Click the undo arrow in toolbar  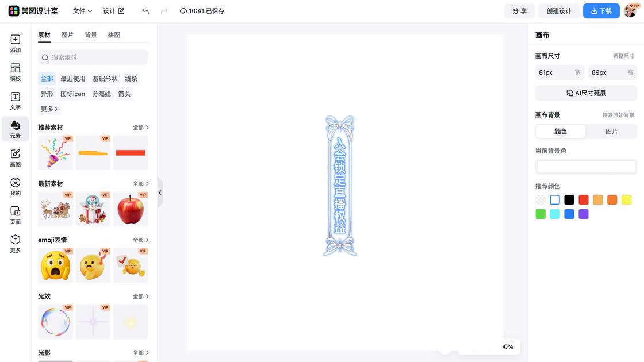[x=145, y=11]
